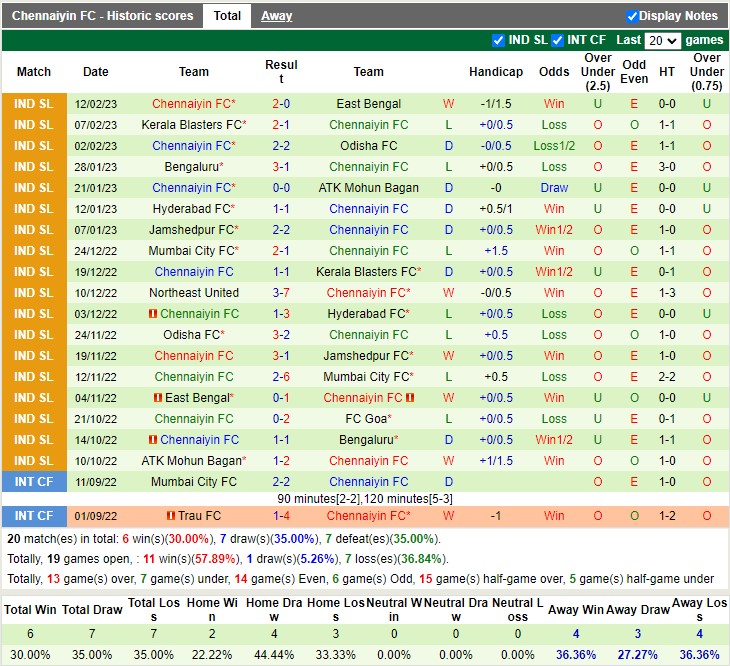Toggle the Display Notes checkbox

(632, 16)
